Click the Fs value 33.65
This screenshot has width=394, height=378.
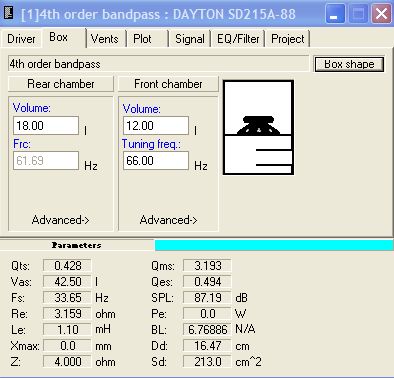pos(67,298)
